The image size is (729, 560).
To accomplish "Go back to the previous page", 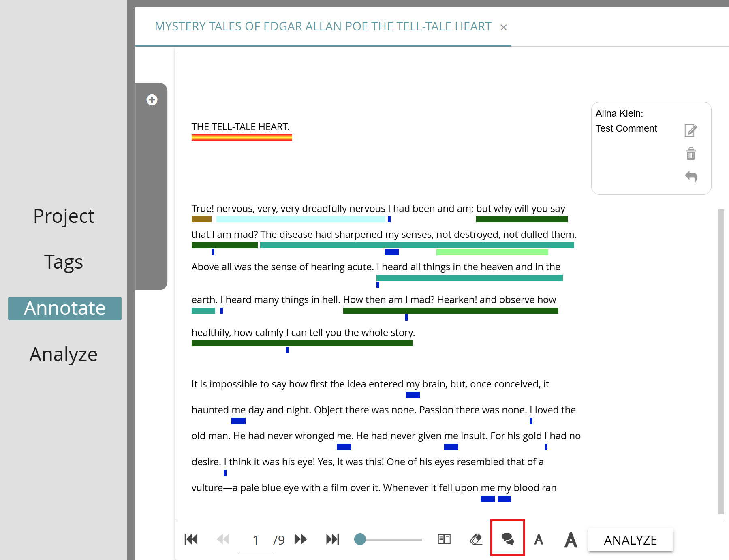I will tap(223, 539).
